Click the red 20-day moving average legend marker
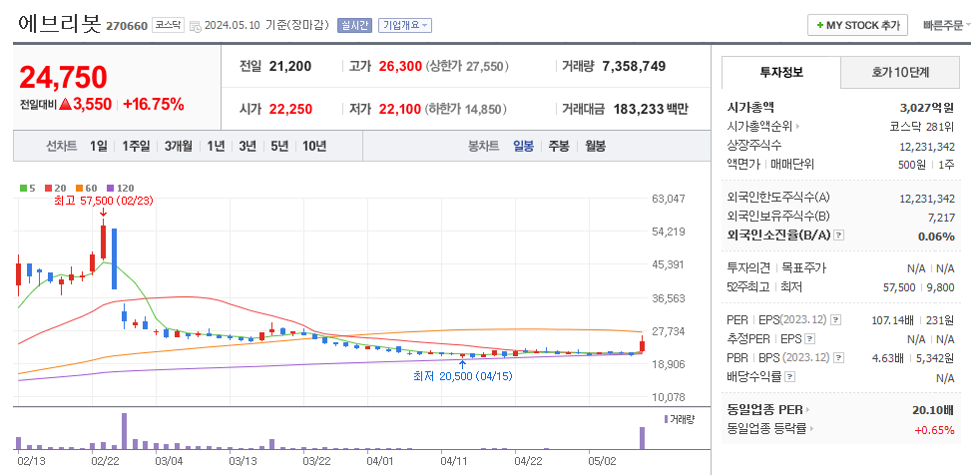This screenshot has width=980, height=475. pos(48,188)
